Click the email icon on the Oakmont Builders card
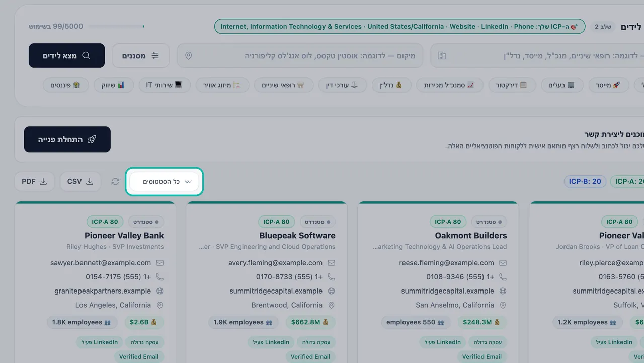The width and height of the screenshot is (644, 363). point(503,263)
